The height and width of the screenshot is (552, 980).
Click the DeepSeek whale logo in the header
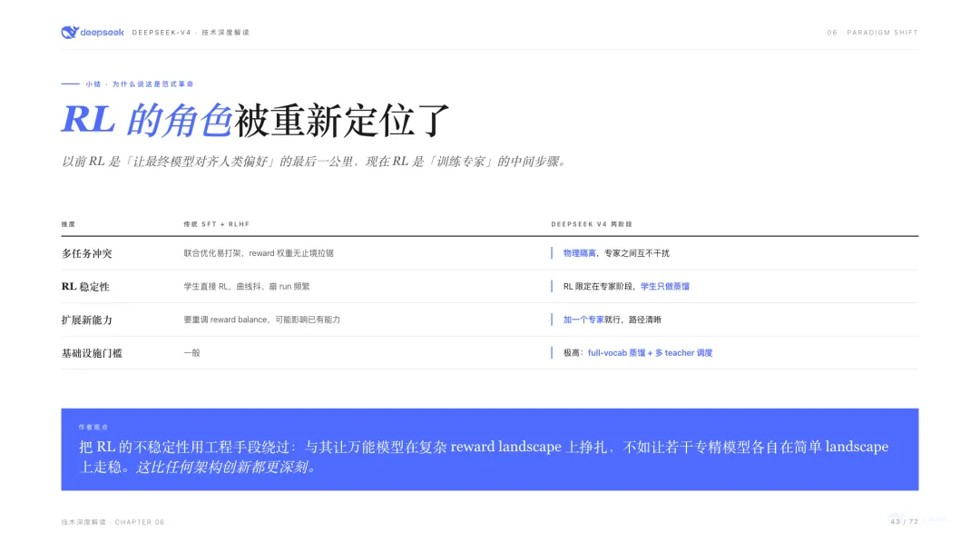click(72, 31)
